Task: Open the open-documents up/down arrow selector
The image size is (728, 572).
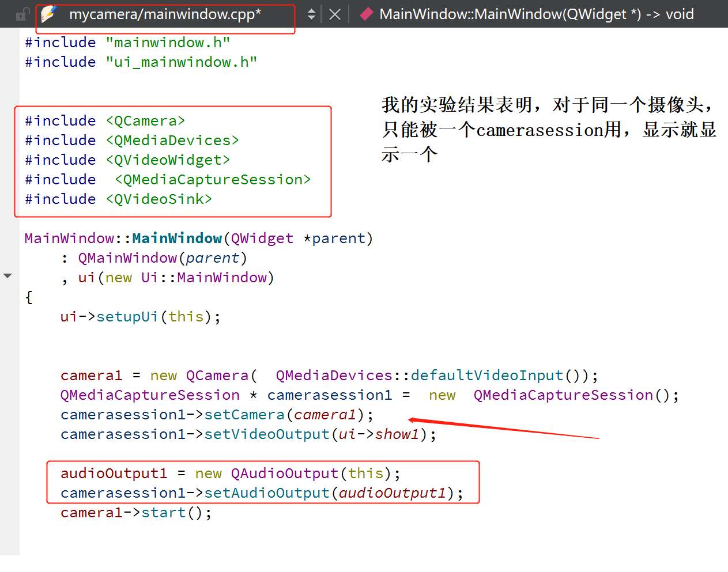Action: (311, 14)
